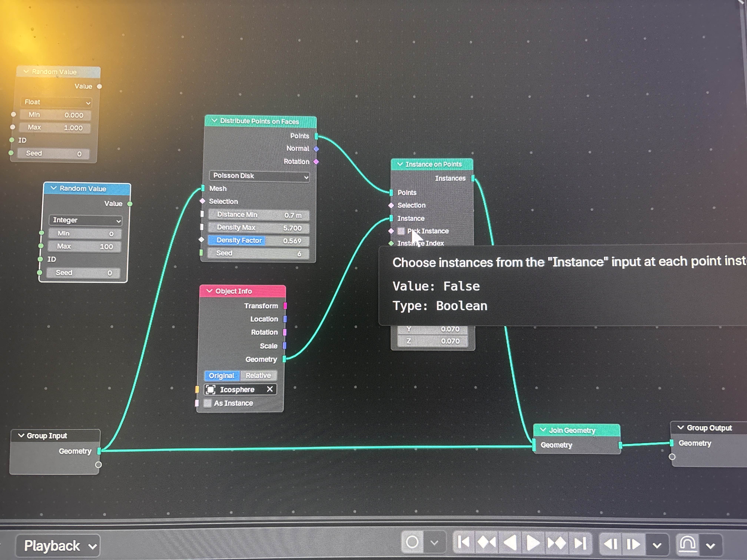Click the Distance Min value field
747x560 pixels.
point(259,215)
